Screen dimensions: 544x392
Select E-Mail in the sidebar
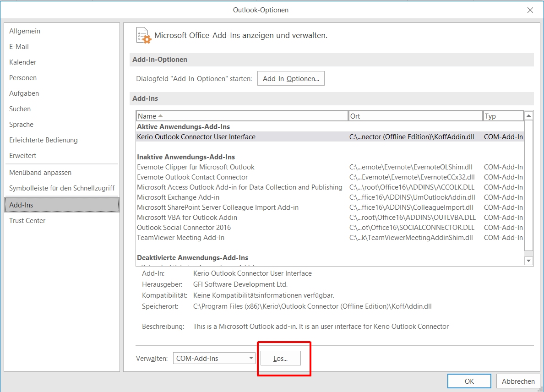pyautogui.click(x=62, y=47)
